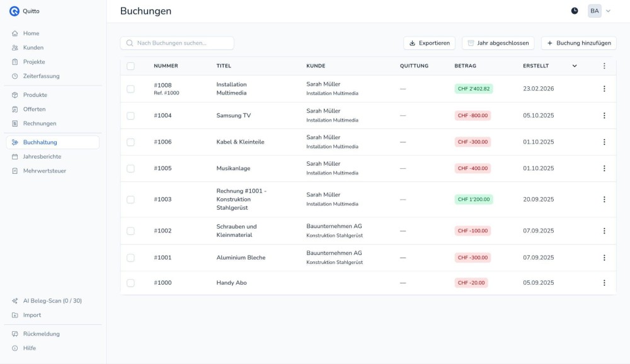Toggle the select-all checkbox in table header
The image size is (630, 364).
click(130, 66)
